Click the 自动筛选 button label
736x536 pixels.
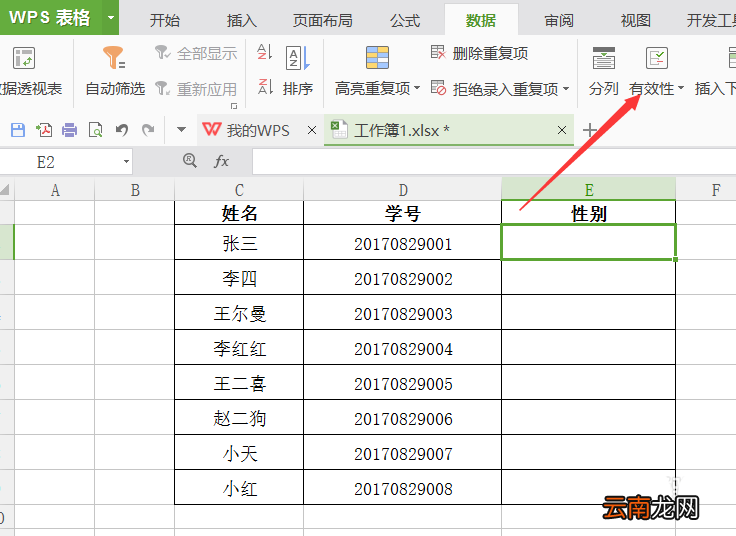115,88
